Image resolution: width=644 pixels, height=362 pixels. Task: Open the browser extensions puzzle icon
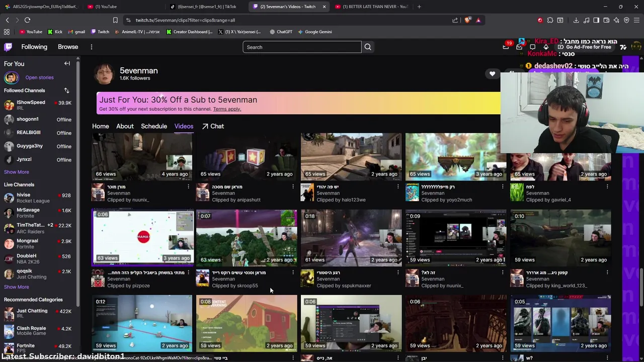pyautogui.click(x=550, y=20)
